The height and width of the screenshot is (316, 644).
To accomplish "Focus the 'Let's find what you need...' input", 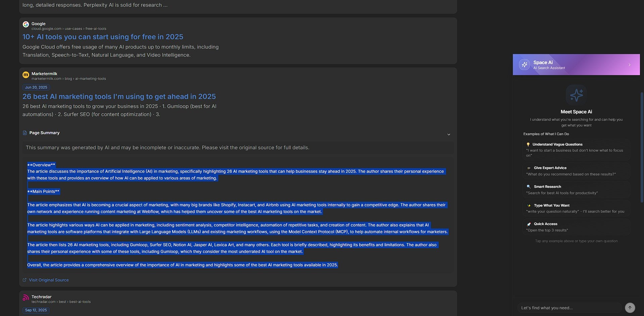I will pos(569,308).
